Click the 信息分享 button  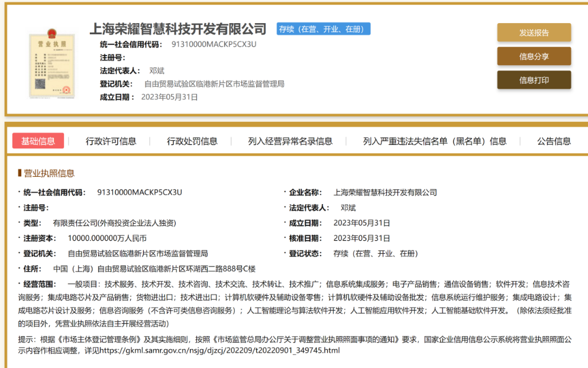(534, 56)
